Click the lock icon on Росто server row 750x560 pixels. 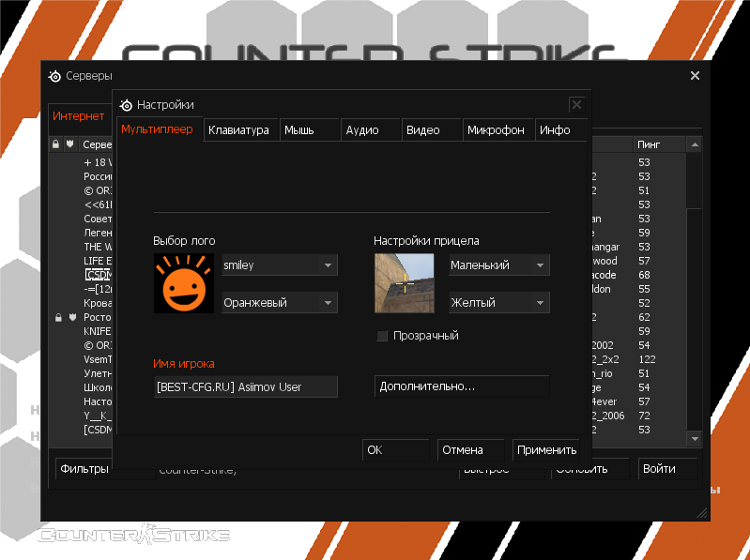point(58,317)
